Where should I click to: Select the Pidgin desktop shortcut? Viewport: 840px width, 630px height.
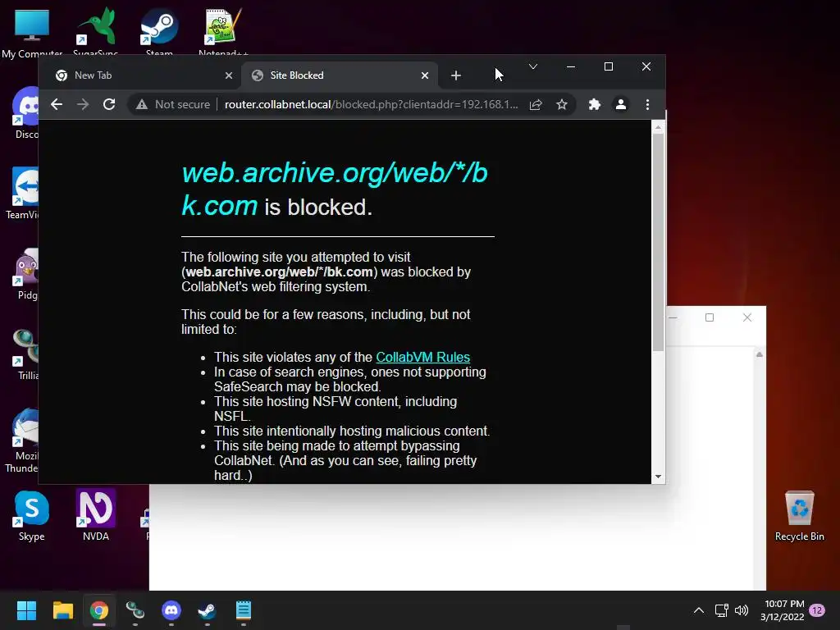(x=27, y=274)
